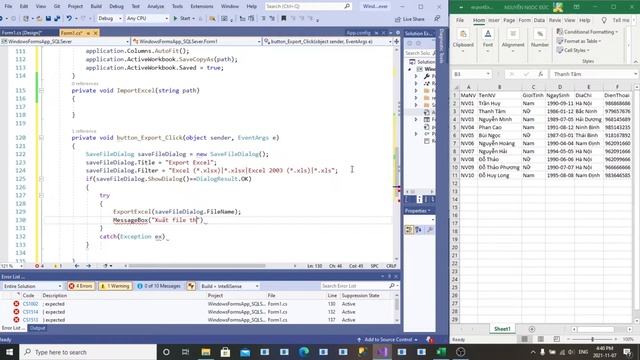Toggle the 0 of 10 Messages filter
The image size is (640, 360).
pyautogui.click(x=159, y=286)
